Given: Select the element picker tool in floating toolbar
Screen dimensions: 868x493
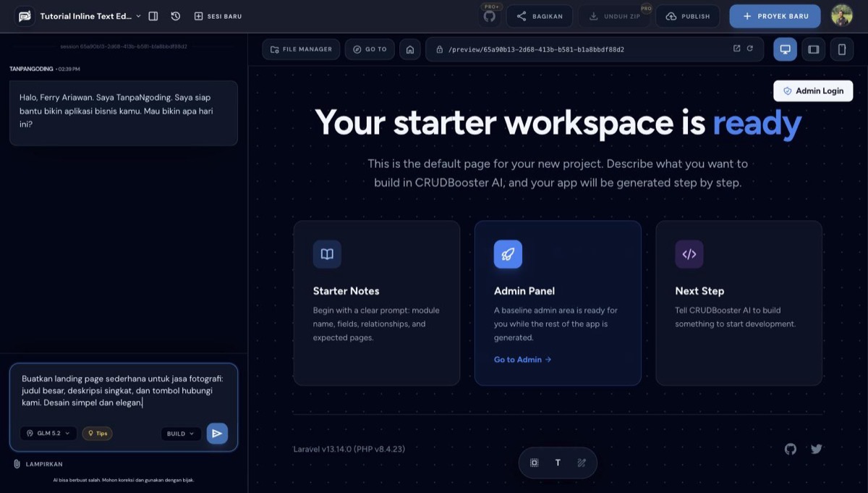Looking at the screenshot, I should pos(535,463).
